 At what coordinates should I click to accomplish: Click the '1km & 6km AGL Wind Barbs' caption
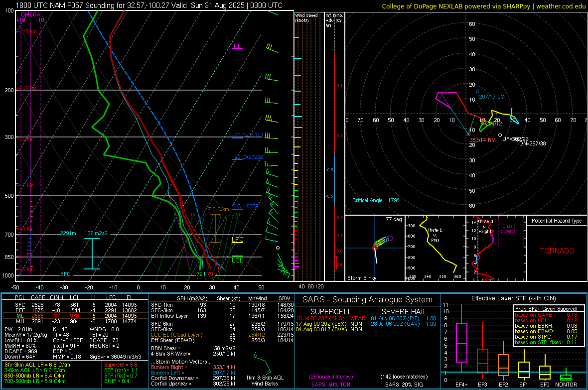pyautogui.click(x=265, y=381)
